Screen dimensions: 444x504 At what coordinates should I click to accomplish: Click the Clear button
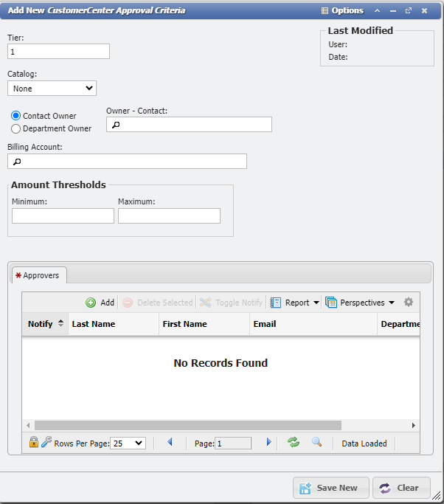coord(401,488)
